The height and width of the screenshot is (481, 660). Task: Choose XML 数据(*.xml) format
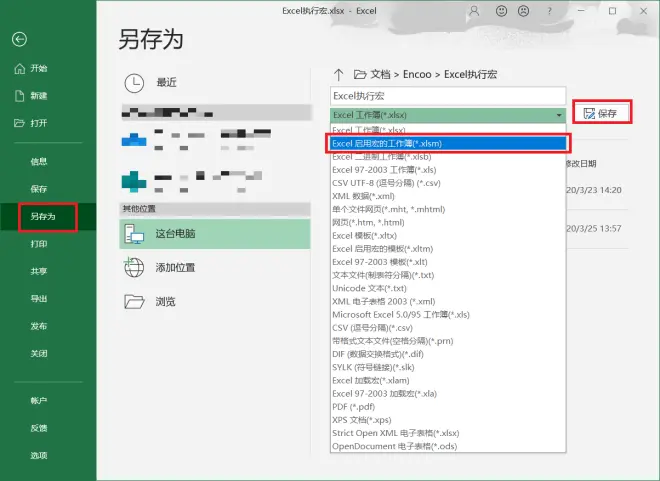coord(448,196)
